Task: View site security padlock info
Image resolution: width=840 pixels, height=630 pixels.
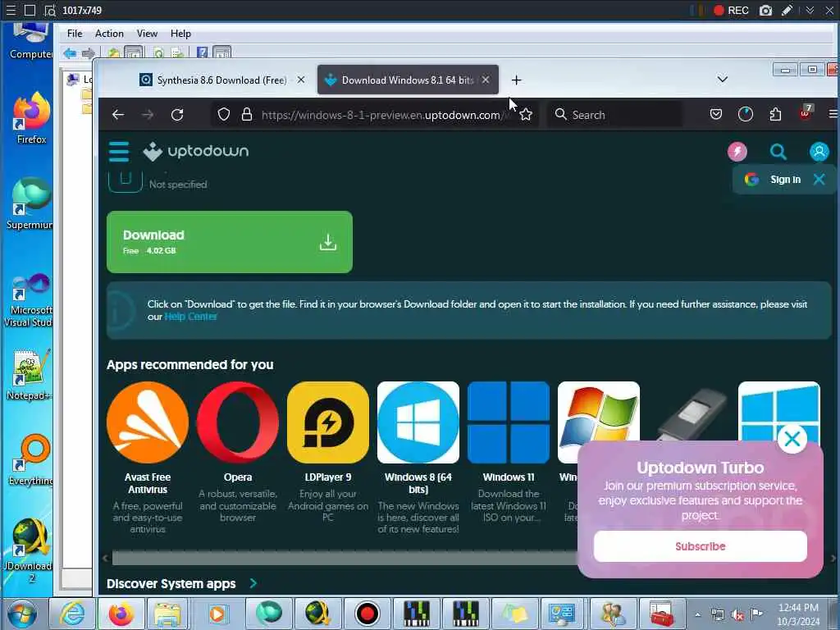Action: (x=246, y=114)
